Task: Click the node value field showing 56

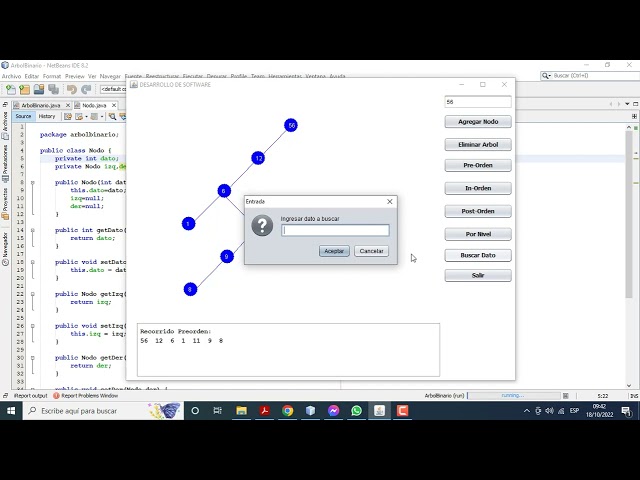Action: tap(478, 102)
